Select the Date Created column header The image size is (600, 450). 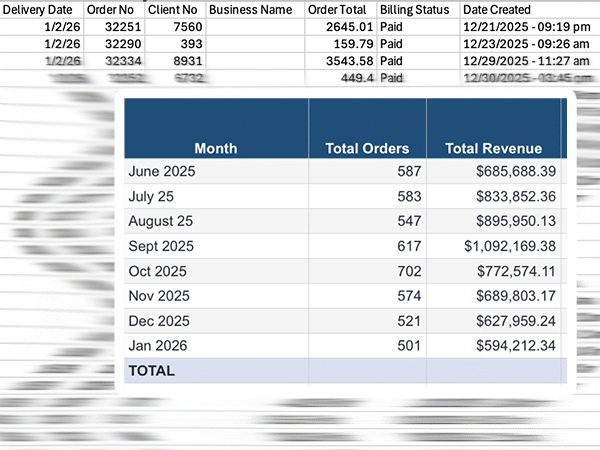499,9
